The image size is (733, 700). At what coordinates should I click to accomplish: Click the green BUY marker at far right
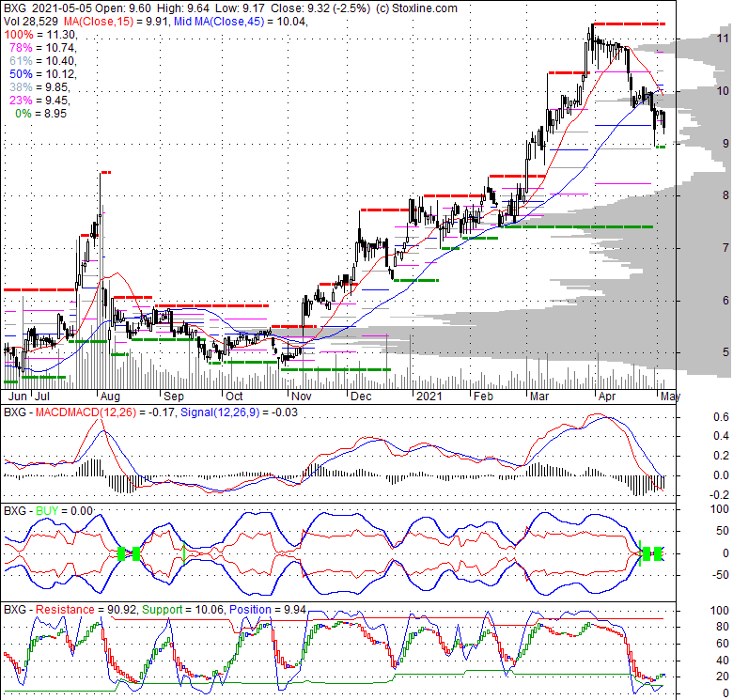pos(658,553)
